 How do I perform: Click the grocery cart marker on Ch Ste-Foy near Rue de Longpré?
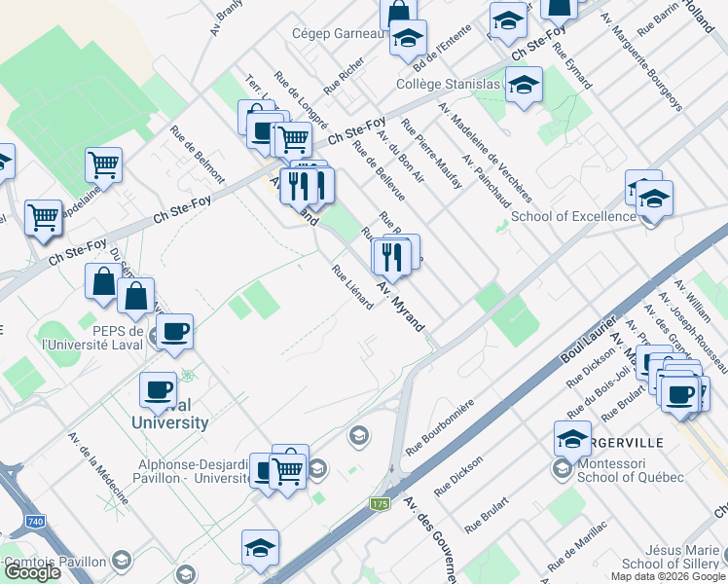(293, 140)
